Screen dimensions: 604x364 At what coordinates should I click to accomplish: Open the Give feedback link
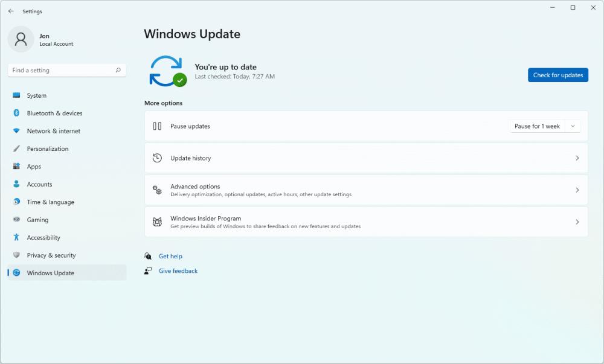178,271
